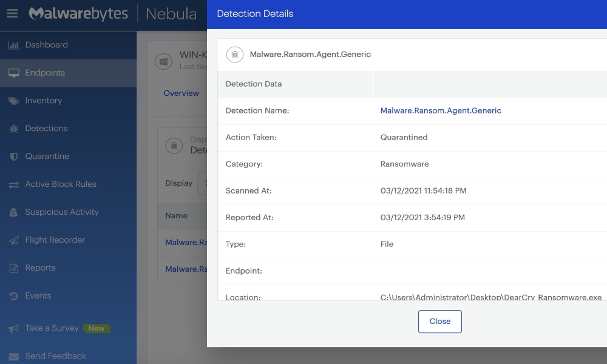607x364 pixels.
Task: Click the New badge beside Take a Survey
Action: 97,328
